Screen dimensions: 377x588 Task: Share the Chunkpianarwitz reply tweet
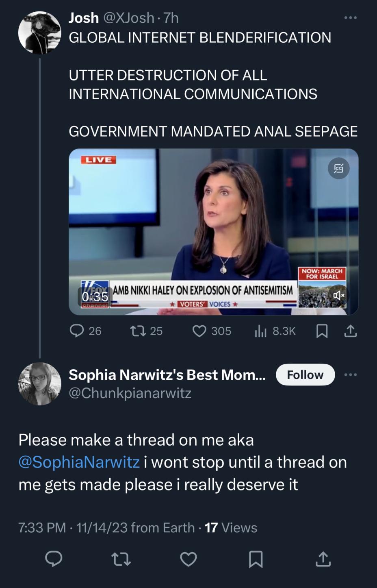click(x=323, y=559)
